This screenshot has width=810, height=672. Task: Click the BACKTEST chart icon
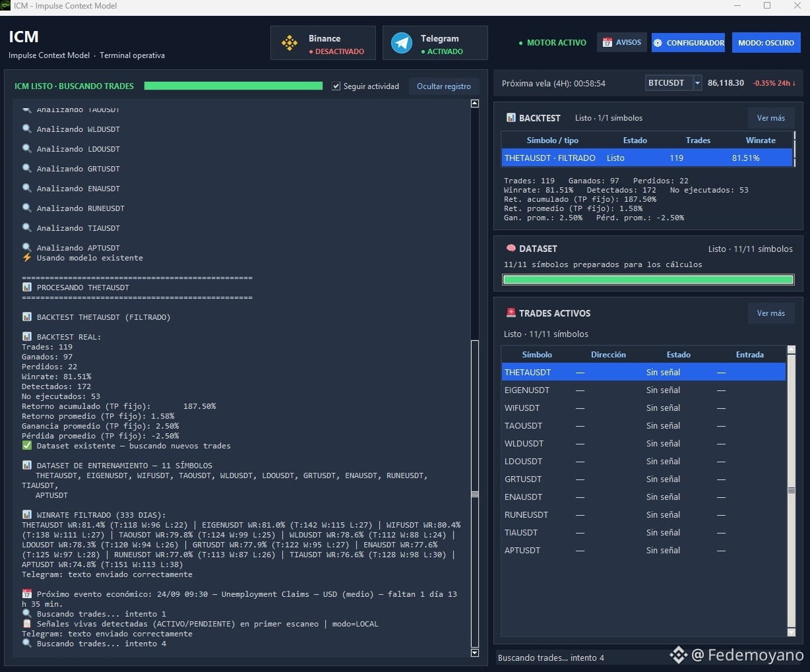tap(511, 117)
